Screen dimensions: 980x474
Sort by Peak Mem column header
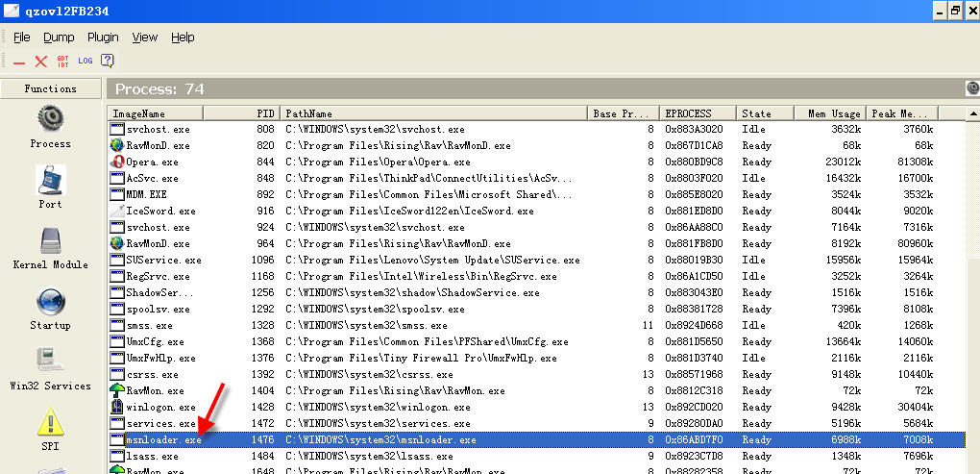pos(902,113)
